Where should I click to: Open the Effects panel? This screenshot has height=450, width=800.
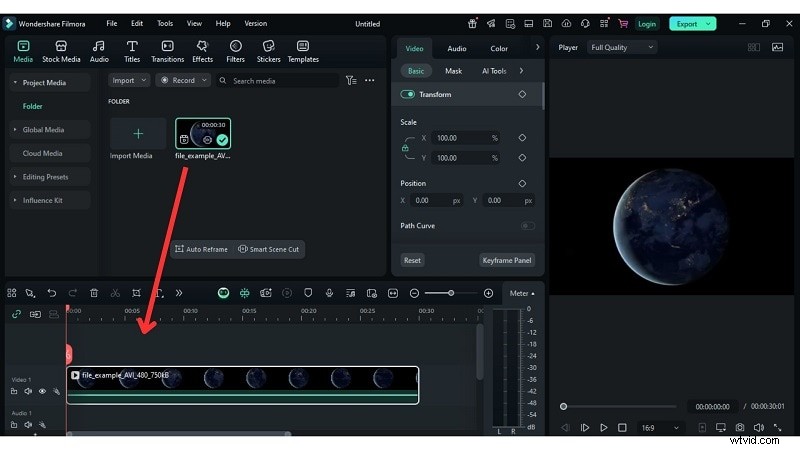tap(202, 51)
